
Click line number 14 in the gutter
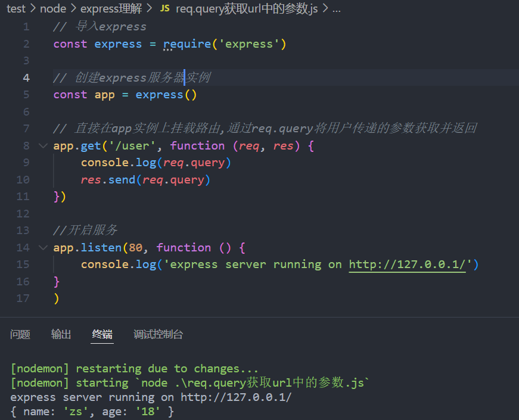click(23, 248)
